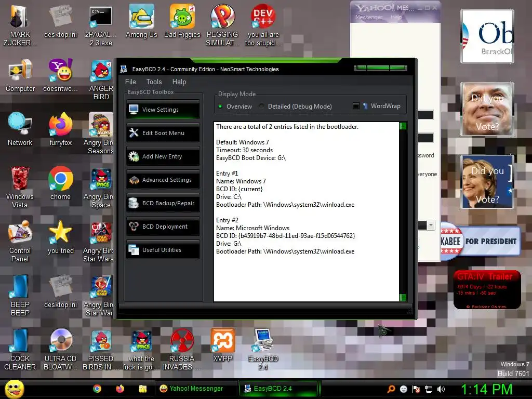This screenshot has width=532, height=399.
Task: Select the Control Panel desktop icon
Action: [20, 242]
